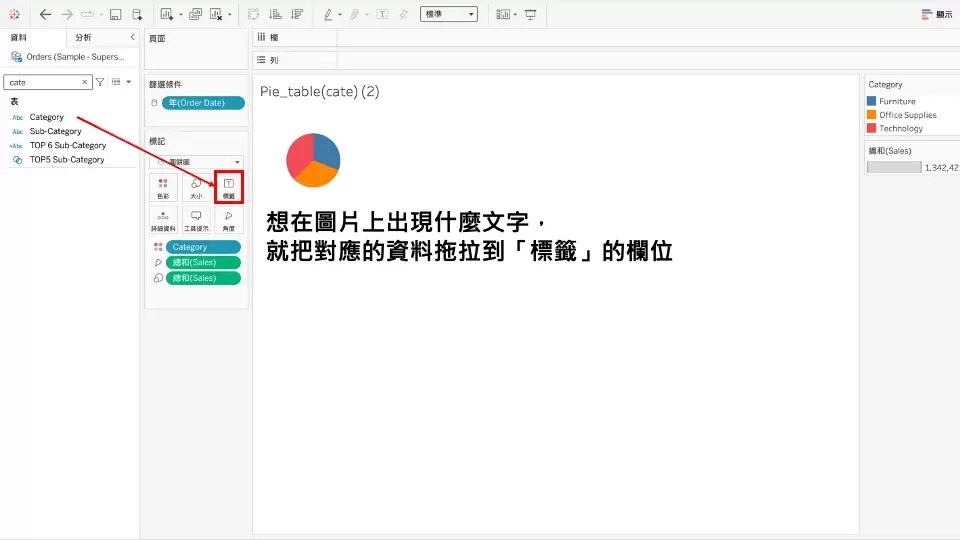Screen dimensions: 960x540
Task: Open dropdown arrow beside show/hide cards icon
Action: click(515, 15)
